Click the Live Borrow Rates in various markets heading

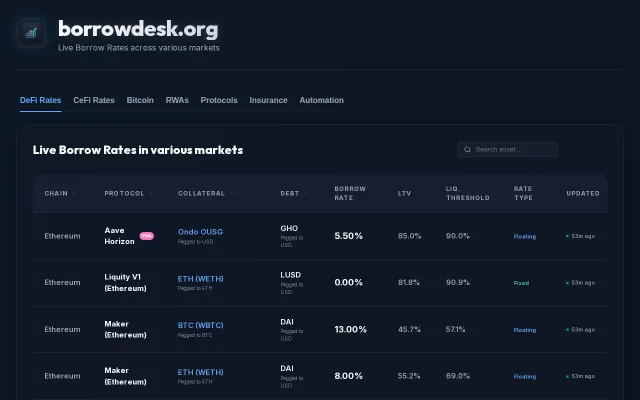(x=138, y=150)
